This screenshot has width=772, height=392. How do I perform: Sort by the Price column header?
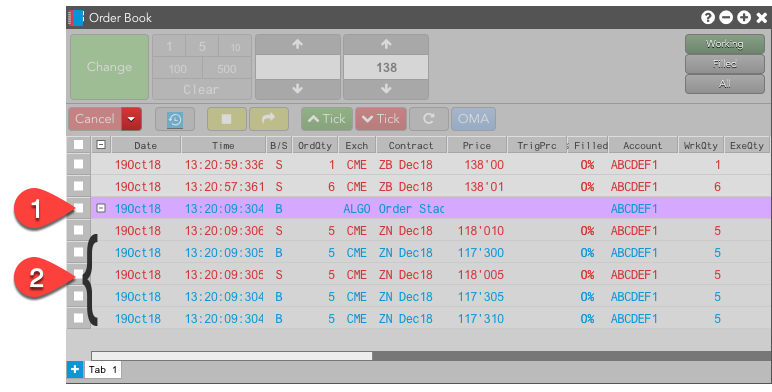(477, 145)
